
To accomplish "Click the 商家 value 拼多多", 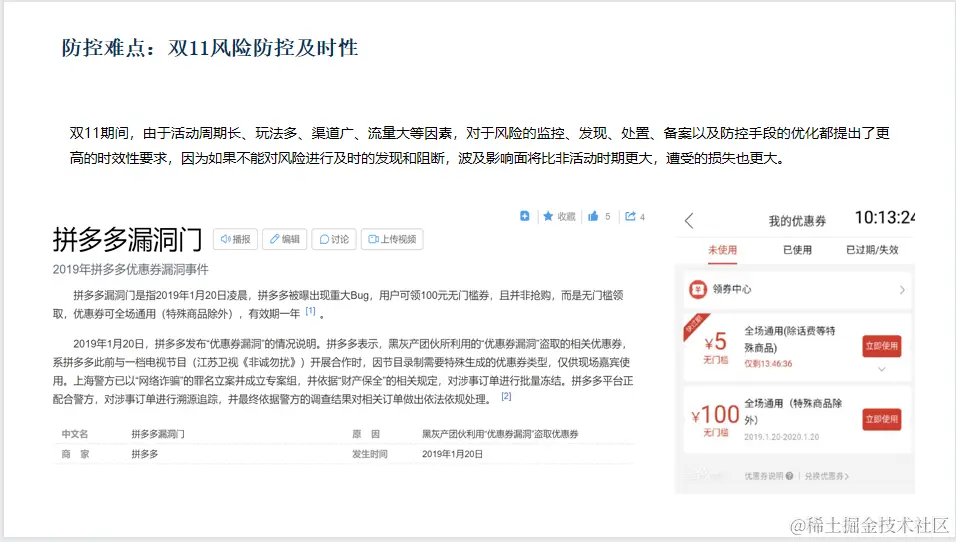I will pos(144,454).
